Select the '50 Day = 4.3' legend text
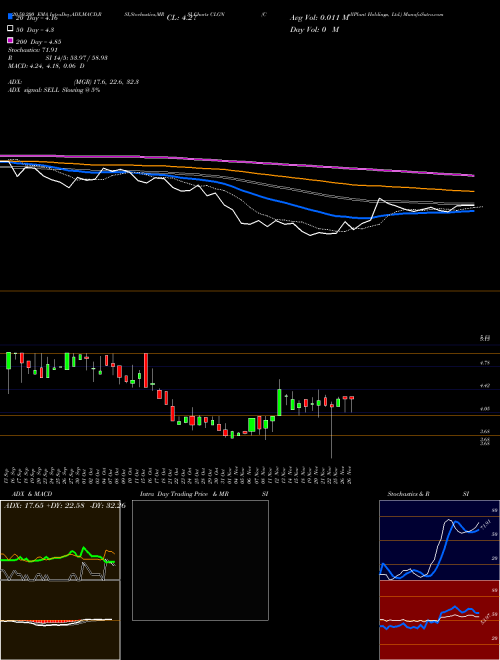Screen dimensions: 500x660 click(x=35, y=30)
